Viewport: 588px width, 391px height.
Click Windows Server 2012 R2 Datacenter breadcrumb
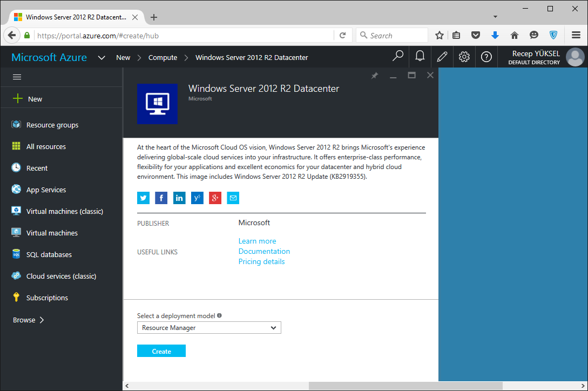(252, 57)
